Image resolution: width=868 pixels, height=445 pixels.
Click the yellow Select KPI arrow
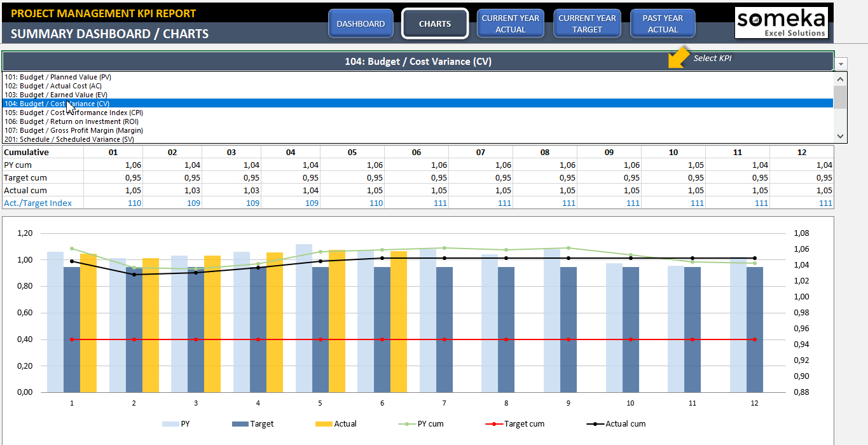click(679, 57)
